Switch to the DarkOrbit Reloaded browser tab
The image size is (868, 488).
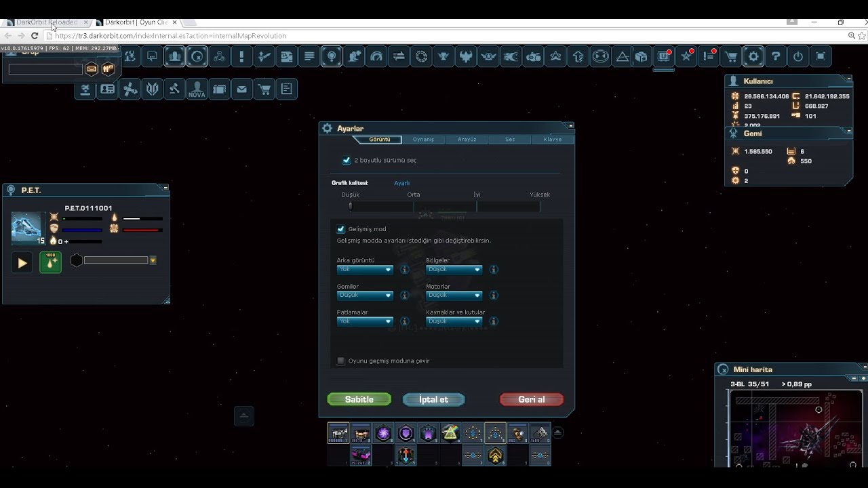coord(46,22)
